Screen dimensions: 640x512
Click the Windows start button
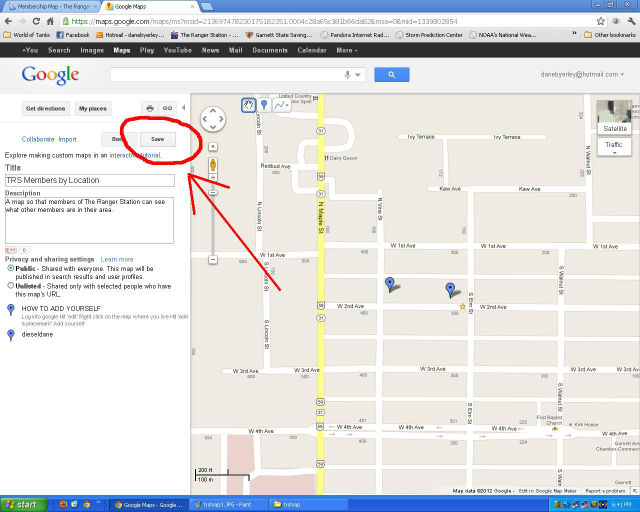click(24, 505)
